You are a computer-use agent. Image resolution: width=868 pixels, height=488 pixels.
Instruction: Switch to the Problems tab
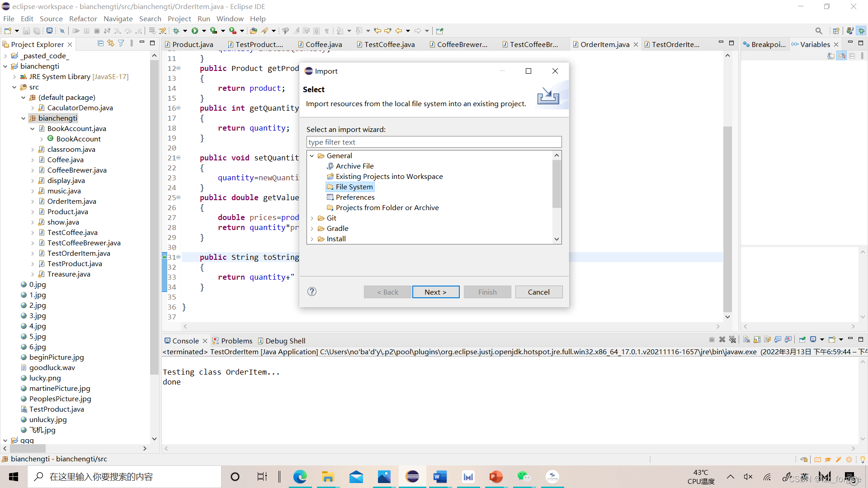[236, 341]
